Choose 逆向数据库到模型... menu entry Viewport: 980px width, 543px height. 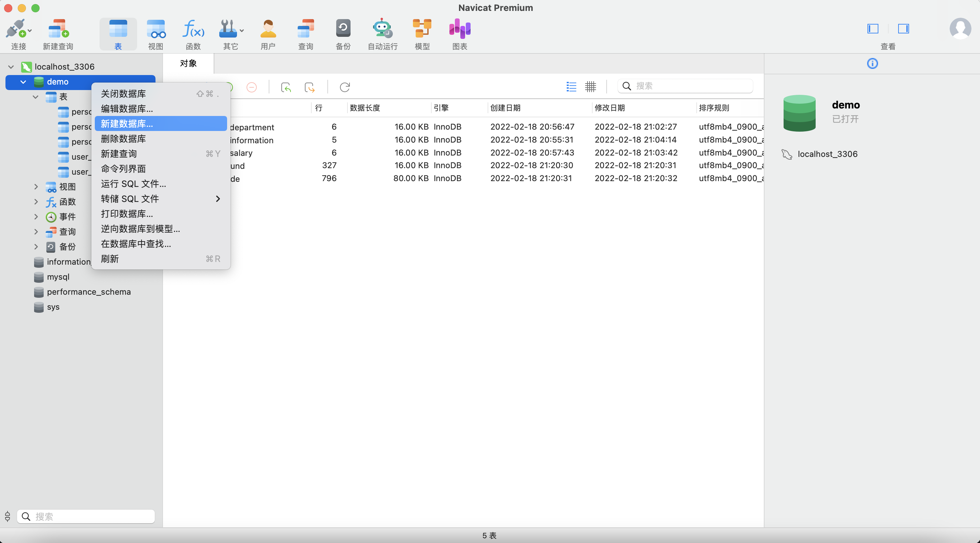[161, 229]
